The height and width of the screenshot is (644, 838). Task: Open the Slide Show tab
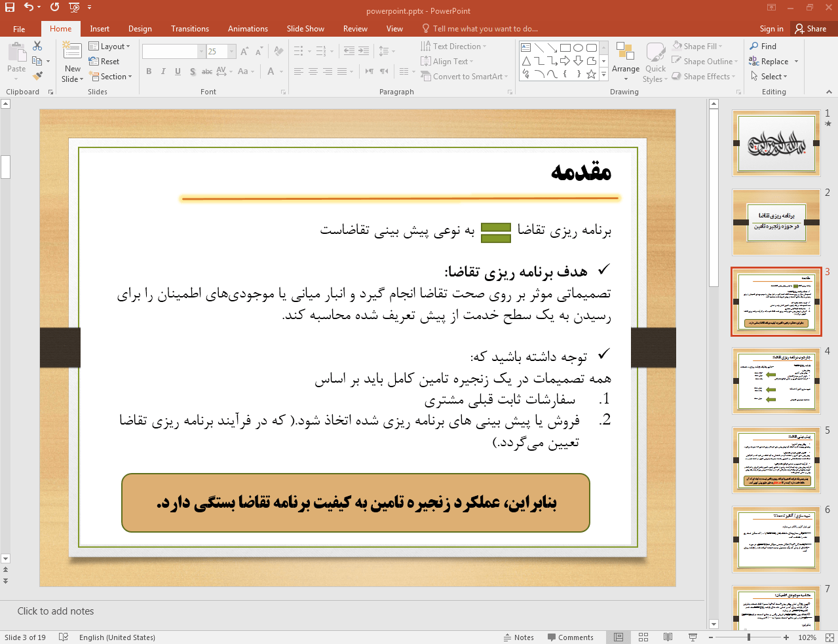tap(305, 29)
